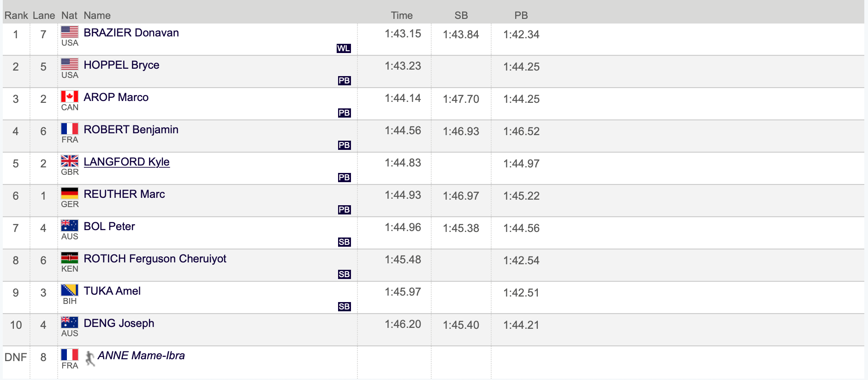The height and width of the screenshot is (380, 868).
Task: Open the LANGFORD Kyle athlete link
Action: tap(126, 162)
